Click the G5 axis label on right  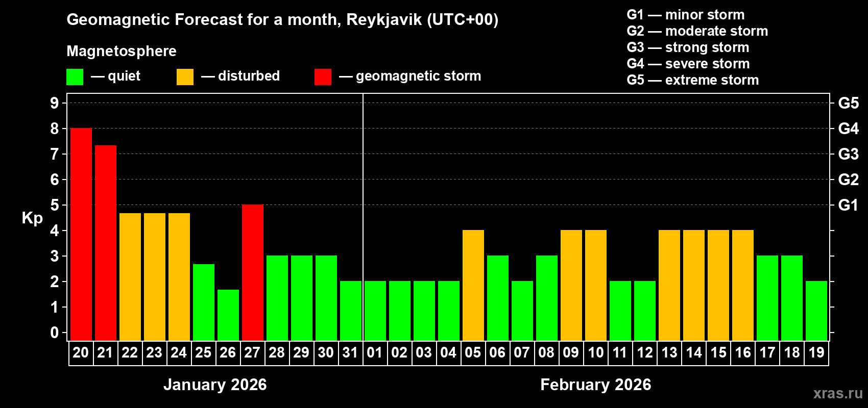pyautogui.click(x=849, y=103)
